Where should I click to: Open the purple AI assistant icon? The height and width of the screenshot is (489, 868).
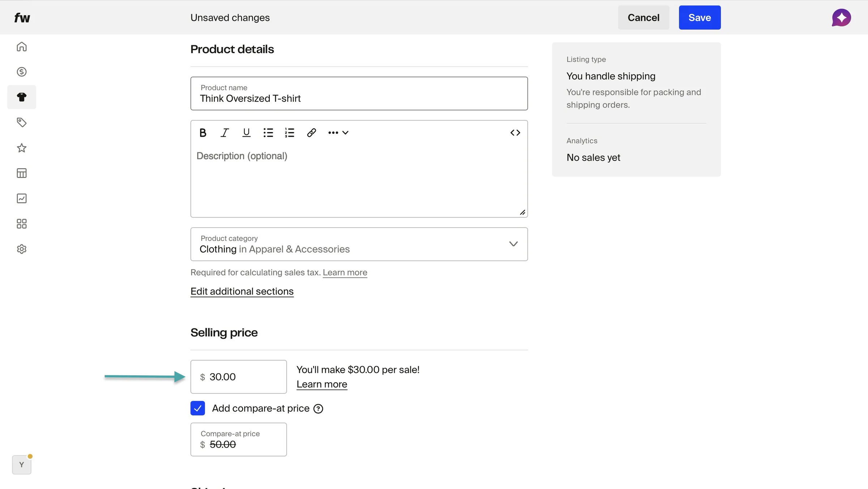[841, 18]
